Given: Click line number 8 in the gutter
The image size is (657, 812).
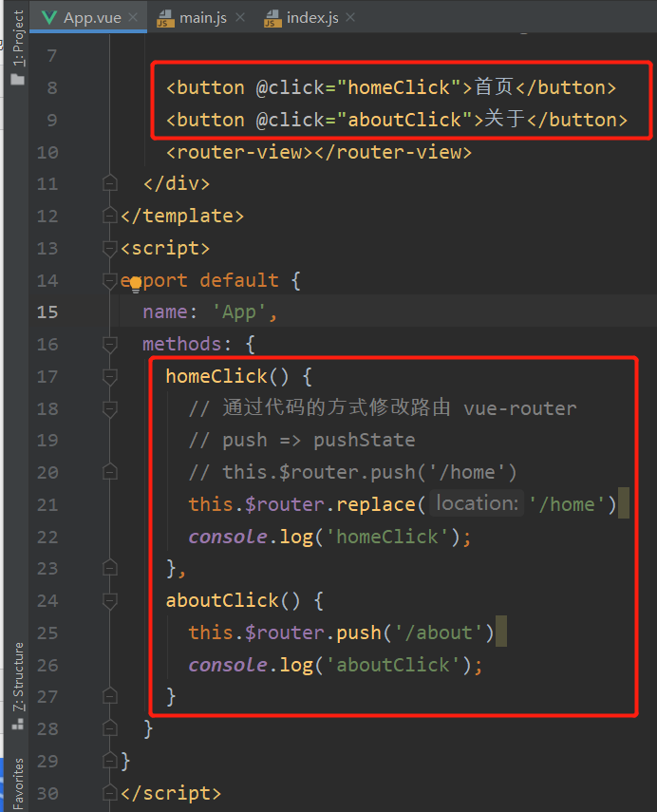Looking at the screenshot, I should pyautogui.click(x=52, y=87).
